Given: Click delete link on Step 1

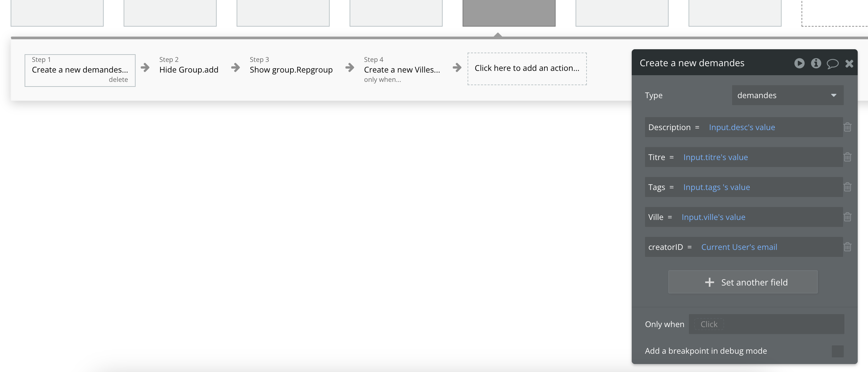Looking at the screenshot, I should pyautogui.click(x=118, y=80).
